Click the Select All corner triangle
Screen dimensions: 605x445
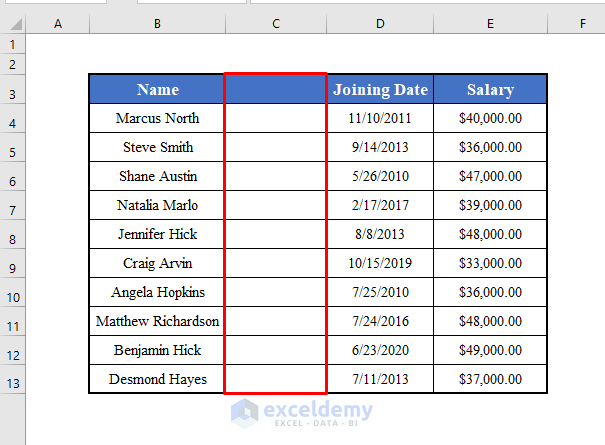(12, 23)
